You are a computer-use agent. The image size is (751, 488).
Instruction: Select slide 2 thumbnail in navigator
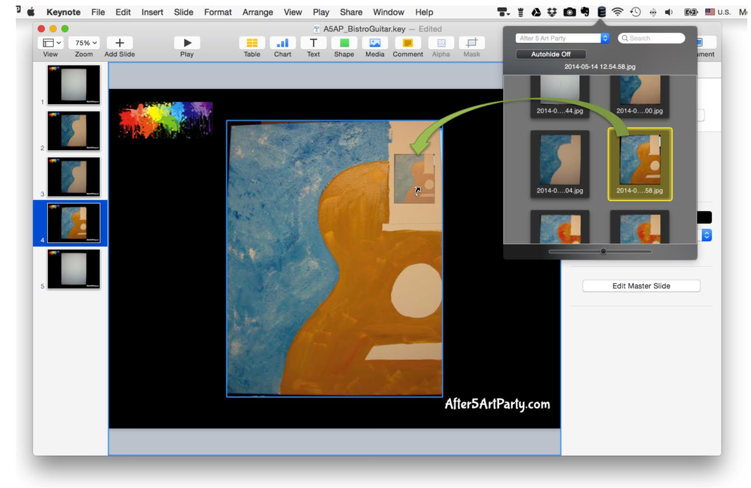point(74,131)
